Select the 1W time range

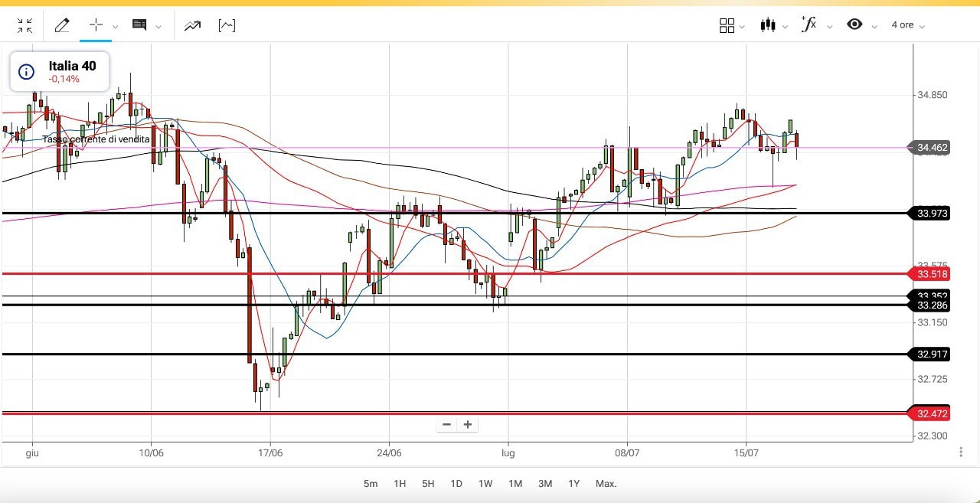[485, 484]
